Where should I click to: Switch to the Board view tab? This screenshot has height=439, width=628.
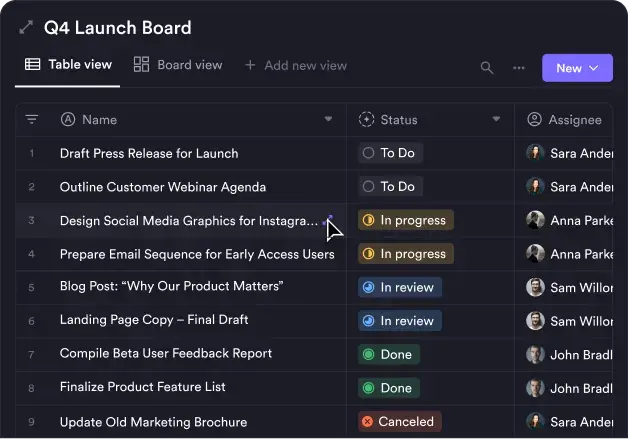click(178, 65)
